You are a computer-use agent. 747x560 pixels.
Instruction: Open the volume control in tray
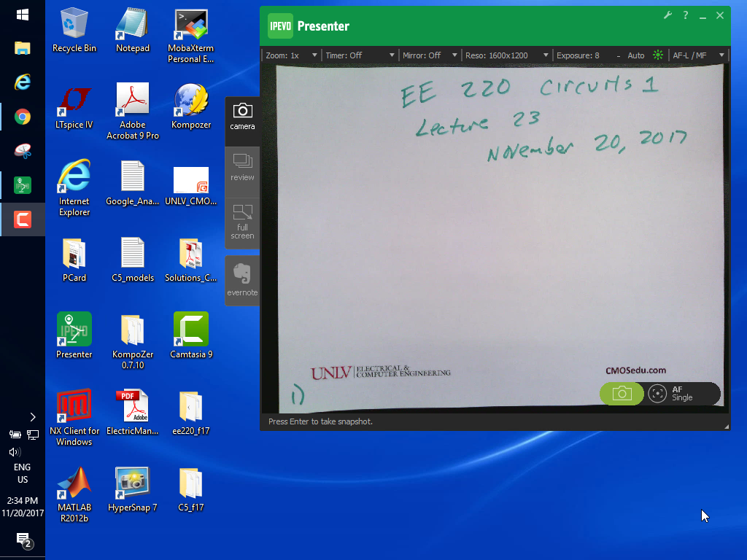15,452
